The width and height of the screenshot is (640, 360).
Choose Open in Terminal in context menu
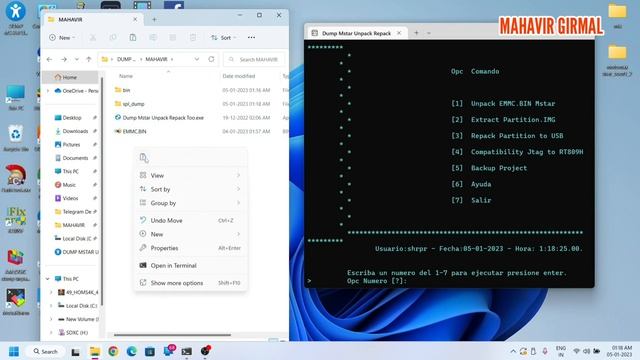(190, 266)
